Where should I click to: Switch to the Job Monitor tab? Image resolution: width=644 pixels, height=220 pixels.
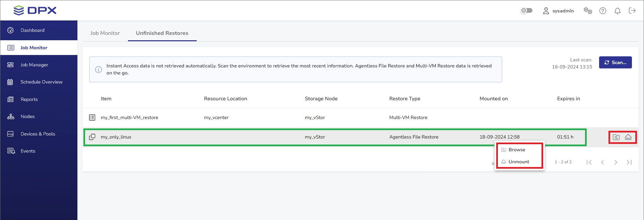click(105, 33)
